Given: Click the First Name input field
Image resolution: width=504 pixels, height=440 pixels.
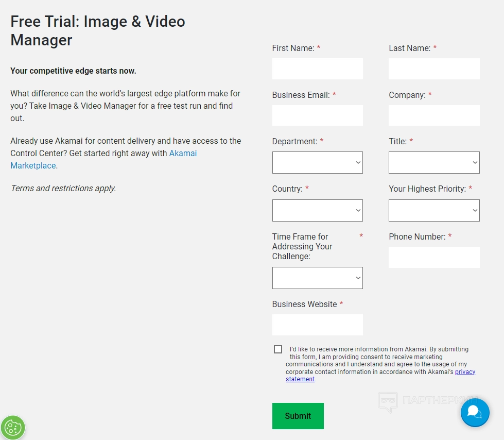Looking at the screenshot, I should coord(317,69).
